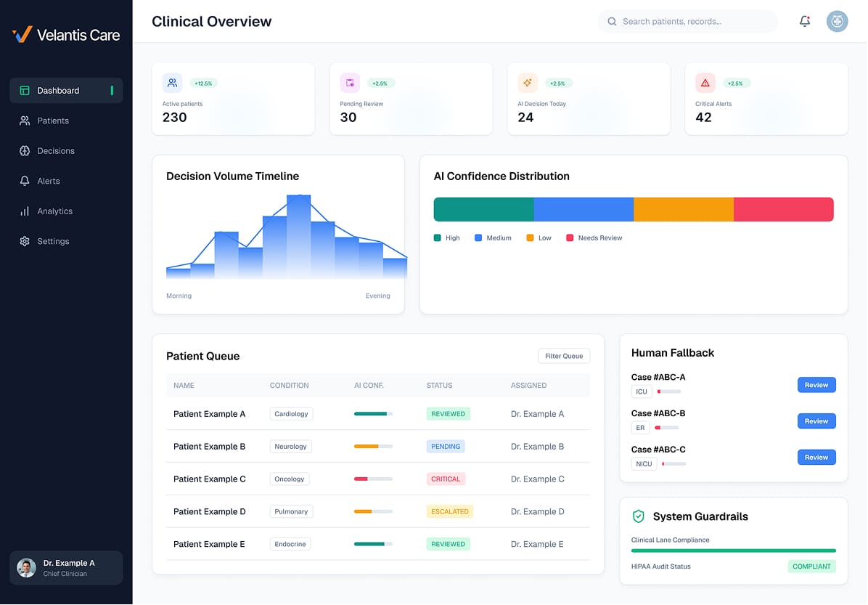868x605 pixels.
Task: Go to Patients section
Action: point(66,121)
